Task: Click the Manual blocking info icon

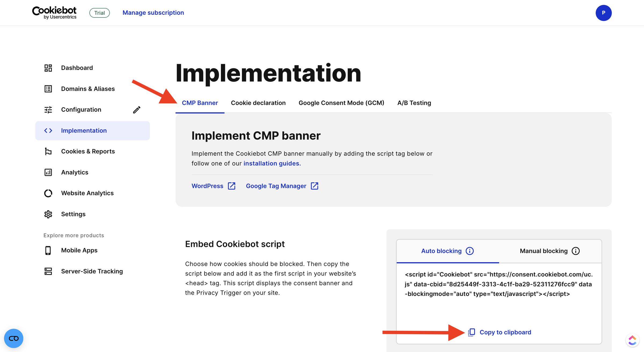Action: point(576,251)
